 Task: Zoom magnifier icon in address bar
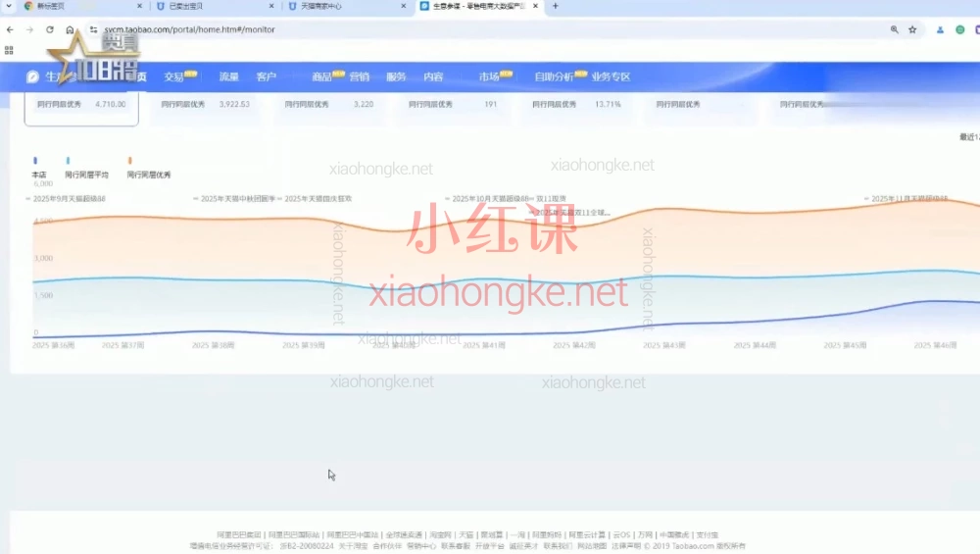click(895, 29)
